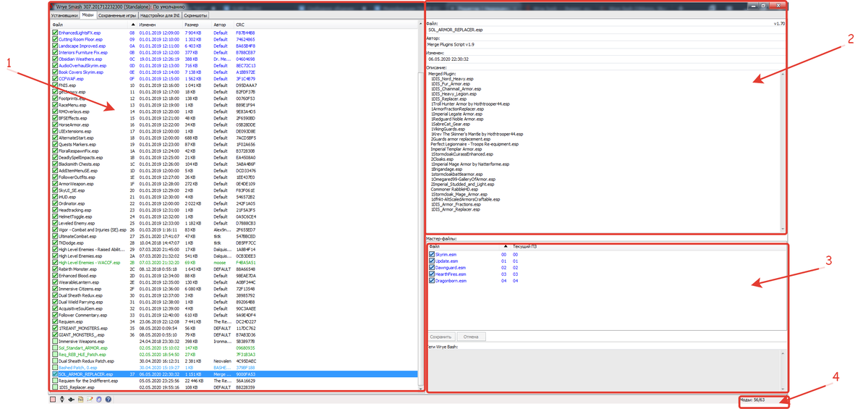Select the Update.esm master row
Image resolution: width=868 pixels, height=409 pixels.
tap(605, 261)
